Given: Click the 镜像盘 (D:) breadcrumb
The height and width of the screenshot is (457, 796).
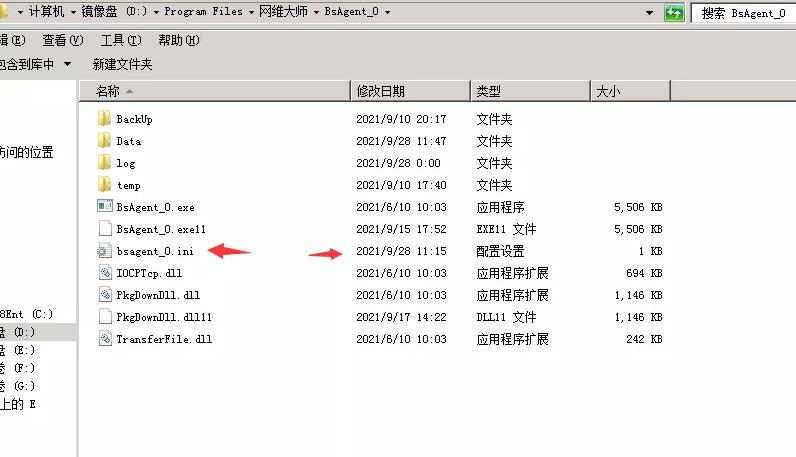Looking at the screenshot, I should (x=114, y=11).
